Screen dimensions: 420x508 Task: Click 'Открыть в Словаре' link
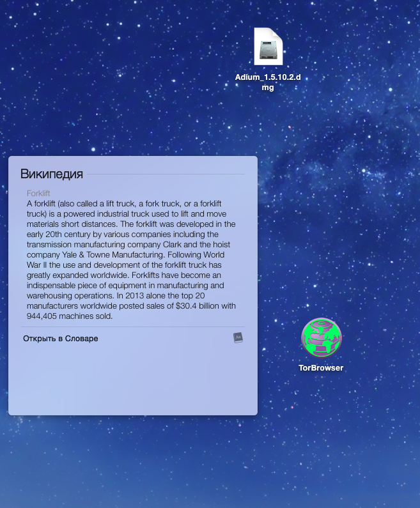tap(61, 339)
